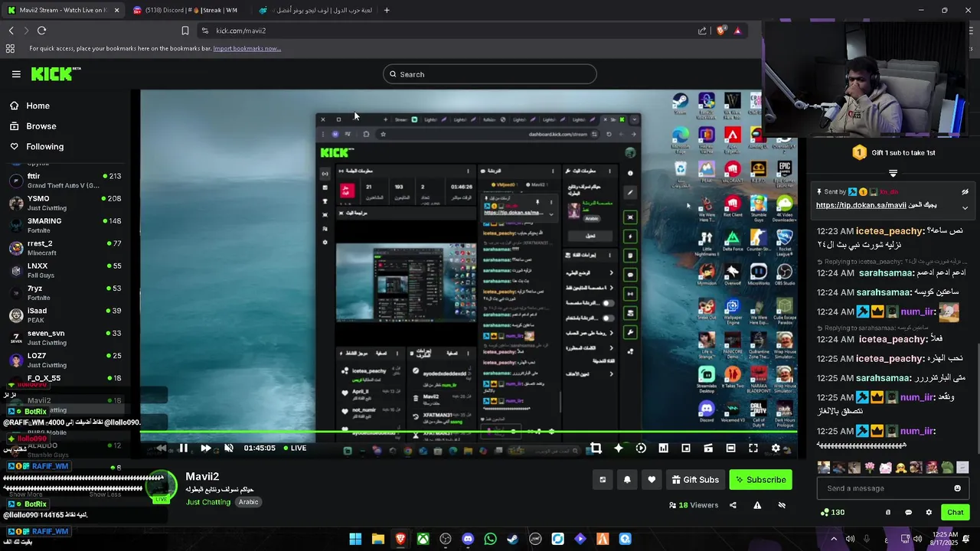Open WhatsApp from the taskbar

[x=490, y=539]
